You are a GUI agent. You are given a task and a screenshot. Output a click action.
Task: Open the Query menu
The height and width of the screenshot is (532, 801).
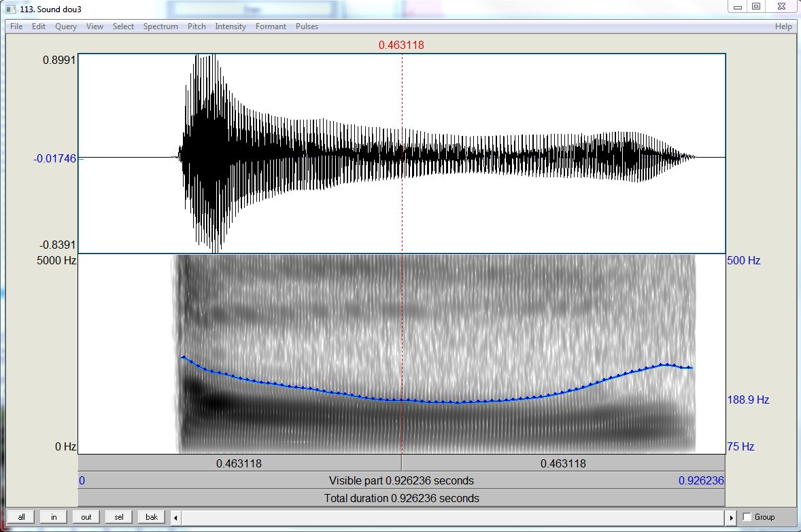66,26
